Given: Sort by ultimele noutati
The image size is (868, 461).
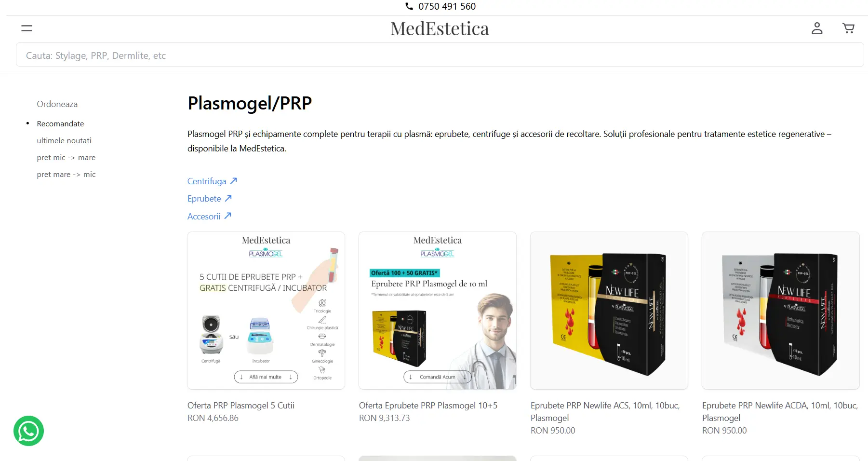Looking at the screenshot, I should pos(64,140).
